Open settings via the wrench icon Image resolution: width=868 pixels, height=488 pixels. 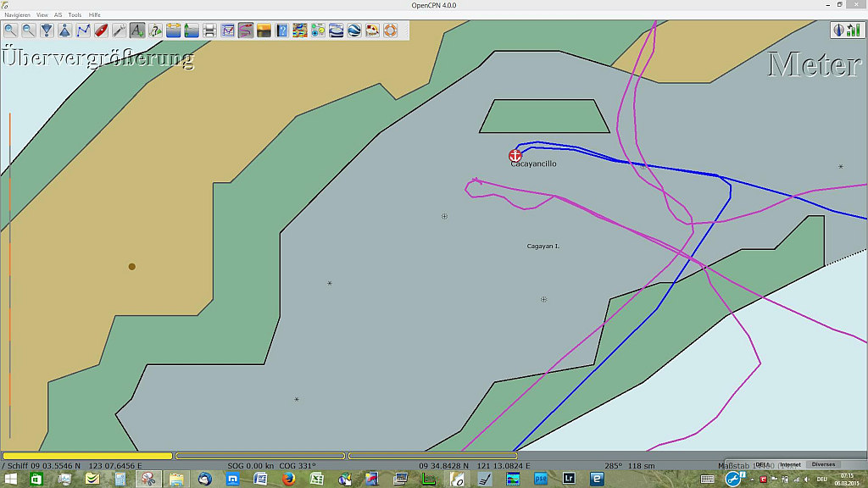click(x=119, y=30)
